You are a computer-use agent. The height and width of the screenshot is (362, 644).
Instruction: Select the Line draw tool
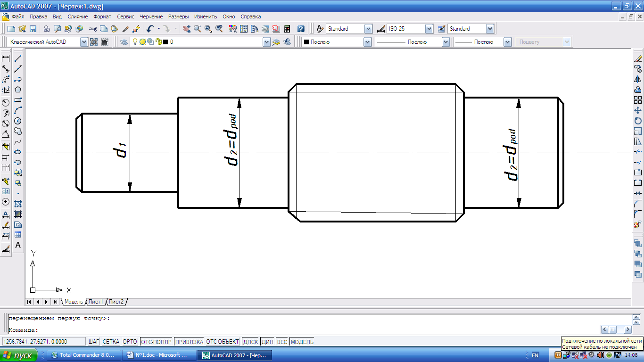tap(18, 58)
